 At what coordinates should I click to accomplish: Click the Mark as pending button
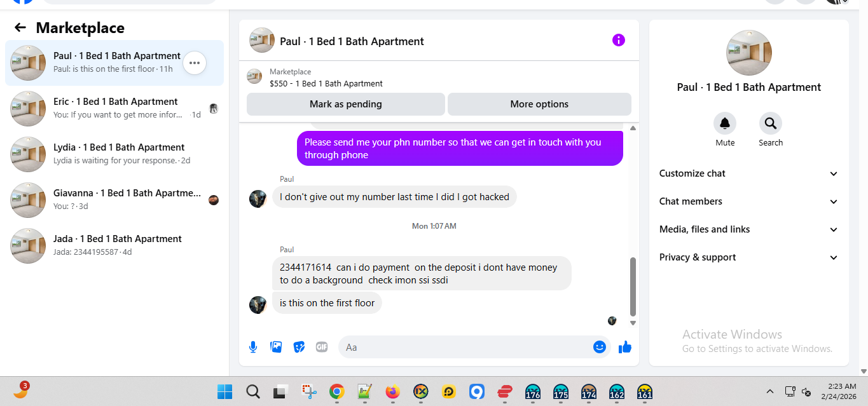(346, 104)
